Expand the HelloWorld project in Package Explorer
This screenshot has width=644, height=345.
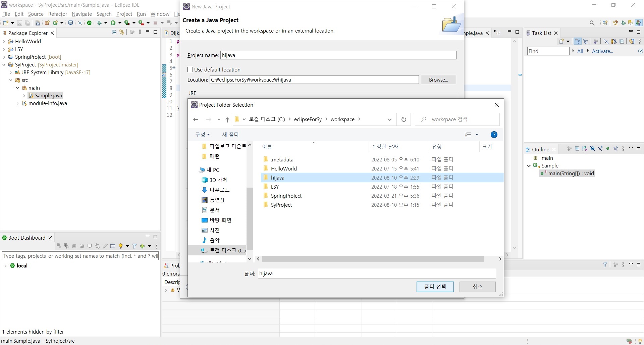point(4,42)
